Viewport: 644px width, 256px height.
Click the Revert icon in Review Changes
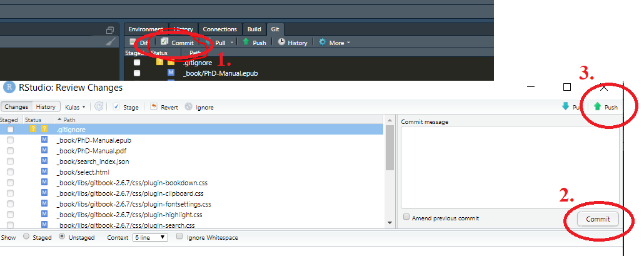tap(153, 107)
